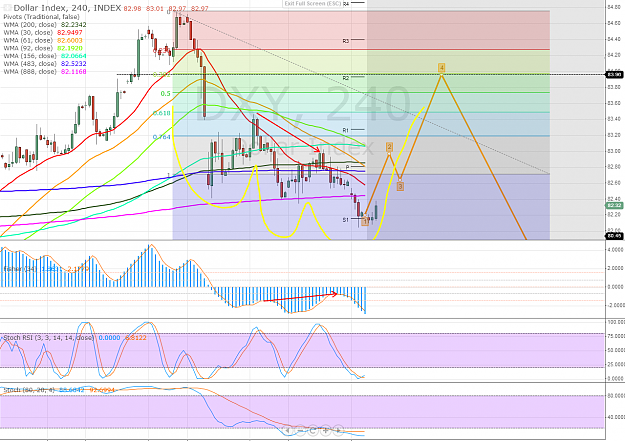Click the wave point labeled 3

click(x=400, y=186)
